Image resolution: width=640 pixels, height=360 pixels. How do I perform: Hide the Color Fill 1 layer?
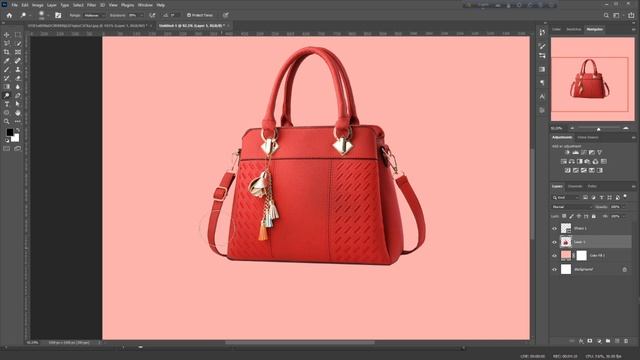click(554, 256)
